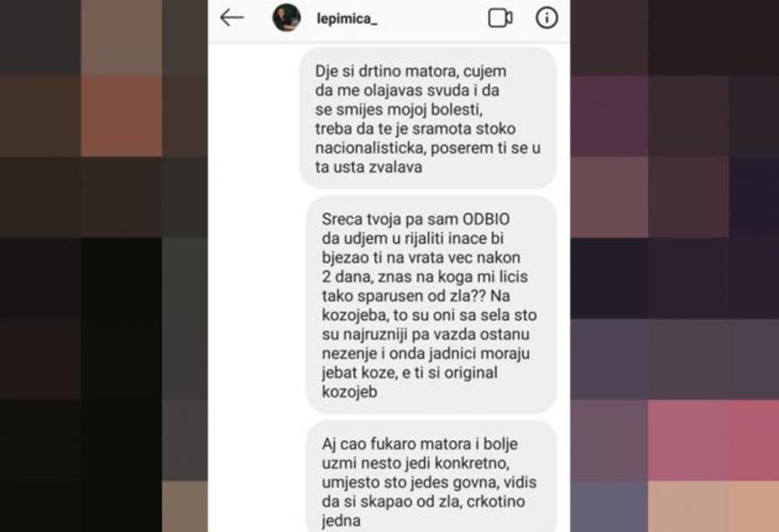Click the word "nacionalisticka" in first message
This screenshot has height=532, width=779.
pyautogui.click(x=371, y=148)
